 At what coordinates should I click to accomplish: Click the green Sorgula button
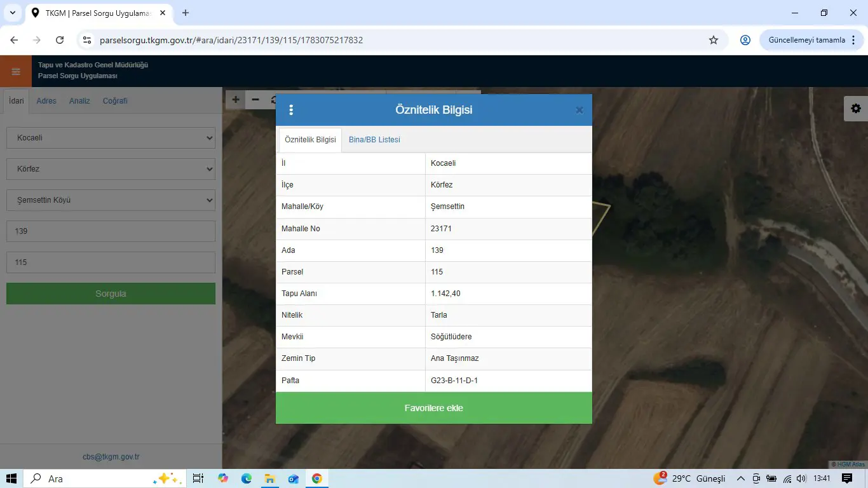111,294
